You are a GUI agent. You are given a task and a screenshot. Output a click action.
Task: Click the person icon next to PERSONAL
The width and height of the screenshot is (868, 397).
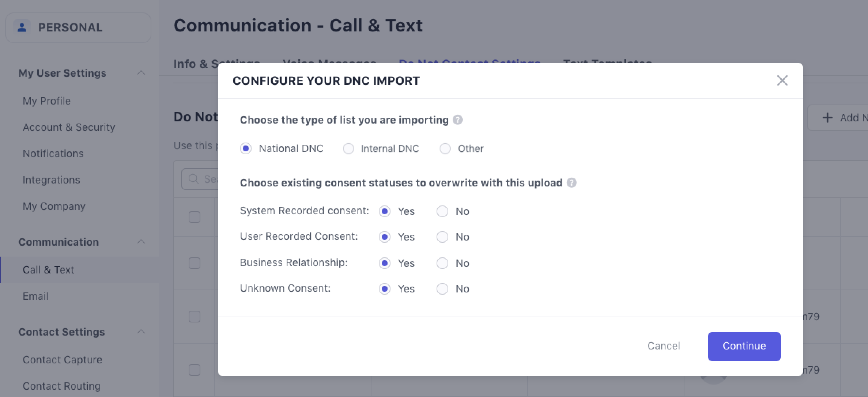pos(22,27)
